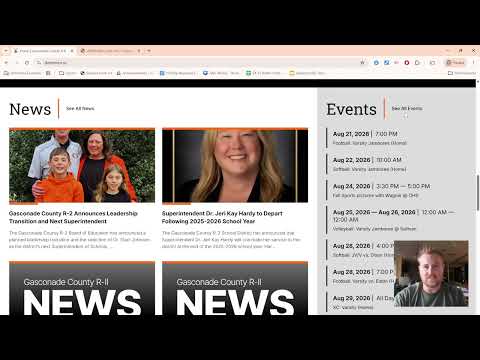
Task: Open the blue circular extension icon
Action: click(376, 63)
